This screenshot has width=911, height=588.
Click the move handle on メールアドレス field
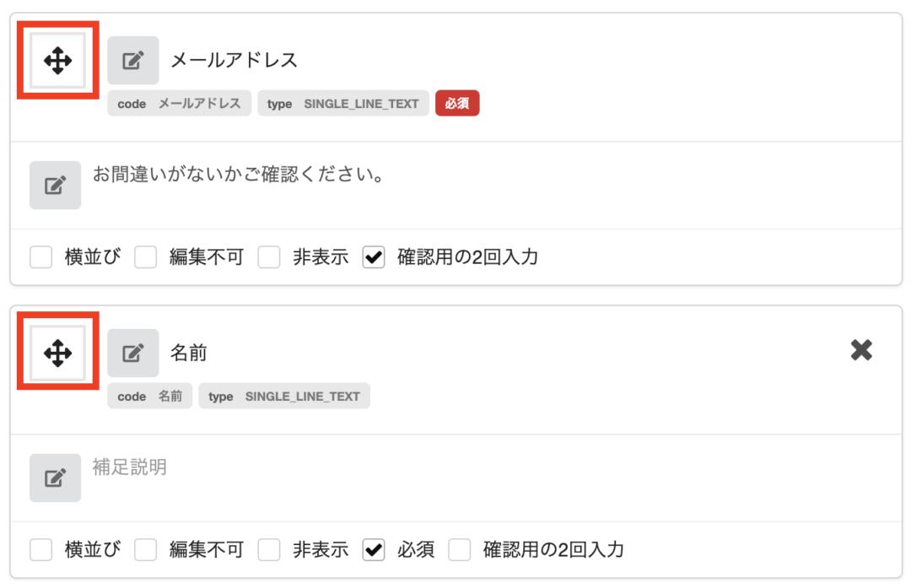(x=57, y=60)
